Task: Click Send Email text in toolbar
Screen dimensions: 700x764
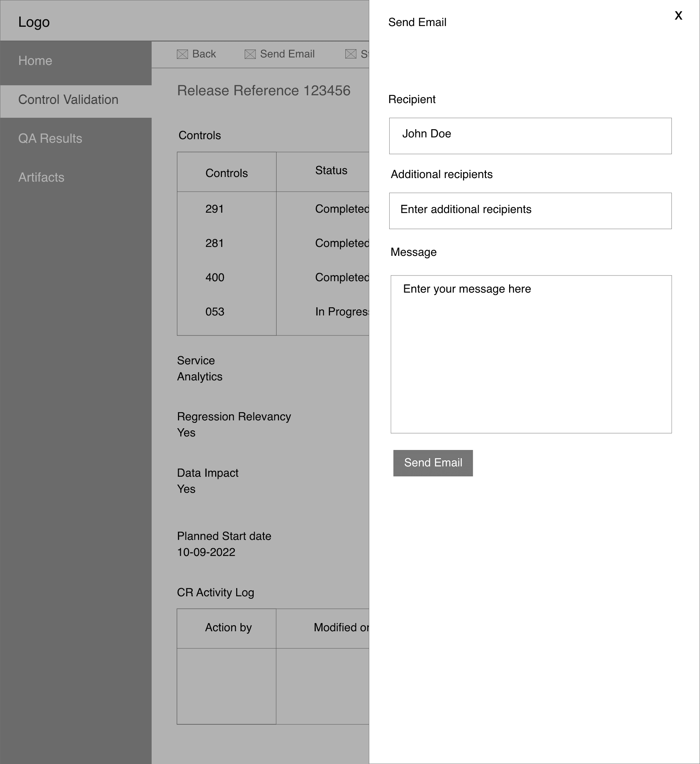Action: [x=287, y=54]
